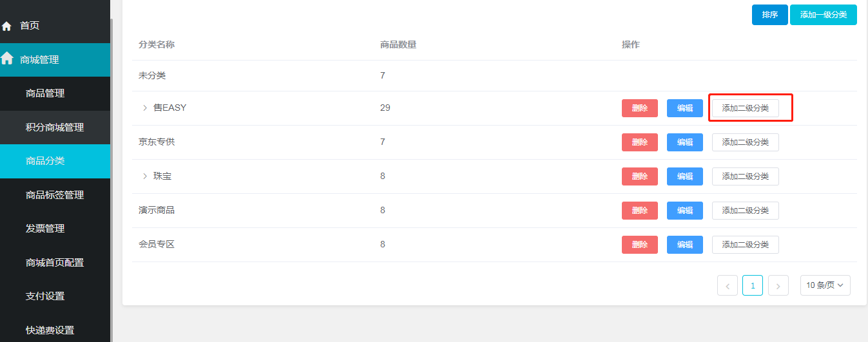Click the 排序 sort button

pyautogui.click(x=769, y=15)
